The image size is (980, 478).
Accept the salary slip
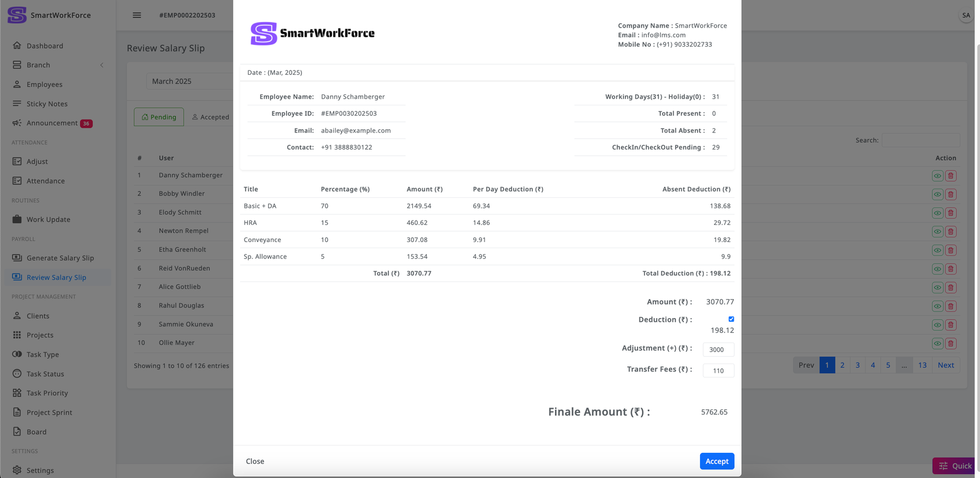(x=717, y=461)
